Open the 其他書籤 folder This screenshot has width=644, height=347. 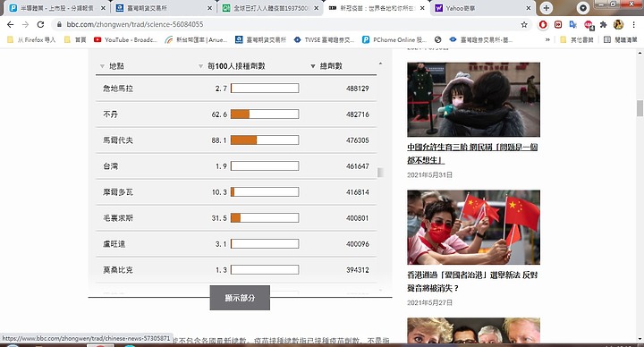577,40
